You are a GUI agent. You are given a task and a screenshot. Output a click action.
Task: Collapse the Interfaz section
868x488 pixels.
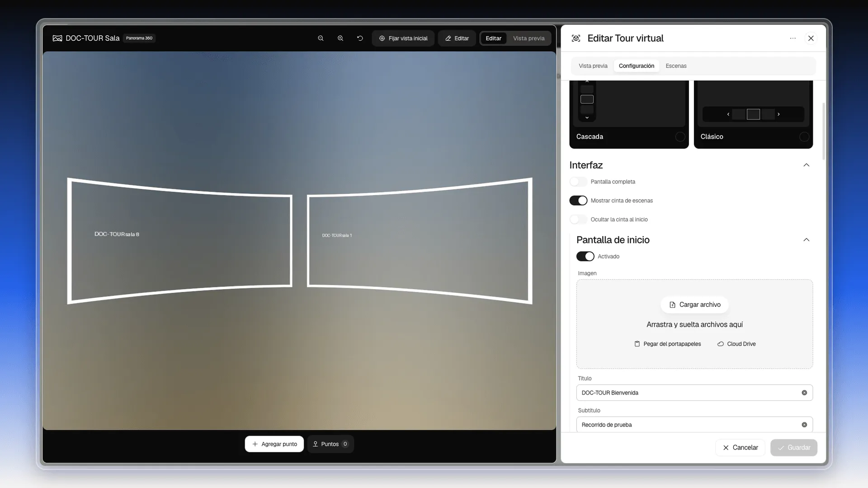tap(806, 165)
